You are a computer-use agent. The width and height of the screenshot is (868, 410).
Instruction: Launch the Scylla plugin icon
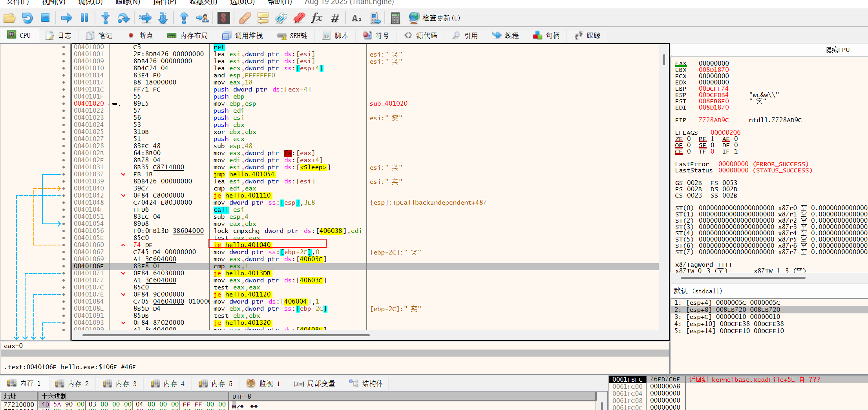point(223,18)
